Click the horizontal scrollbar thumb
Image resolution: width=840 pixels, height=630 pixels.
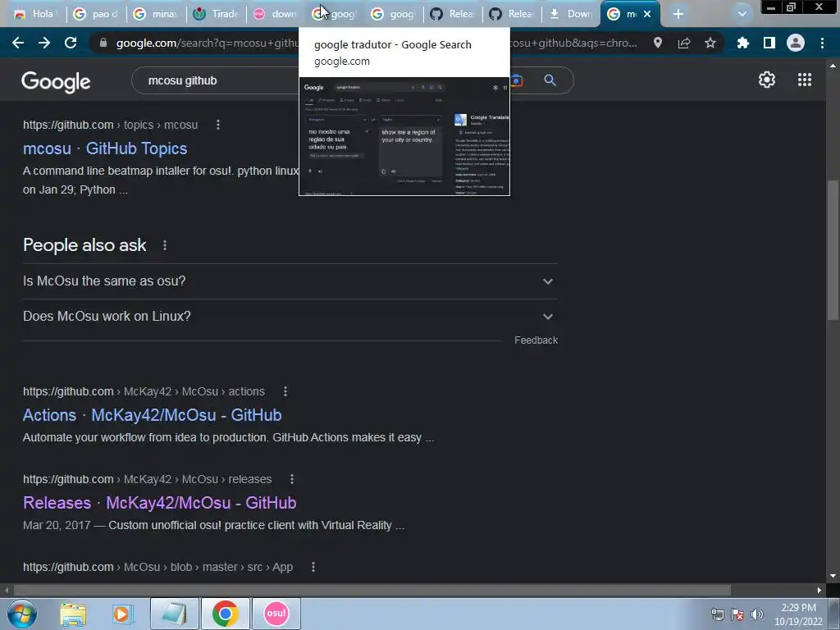(372, 591)
